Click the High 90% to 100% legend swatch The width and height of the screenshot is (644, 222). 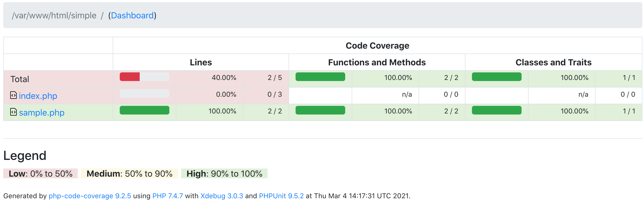click(x=224, y=174)
